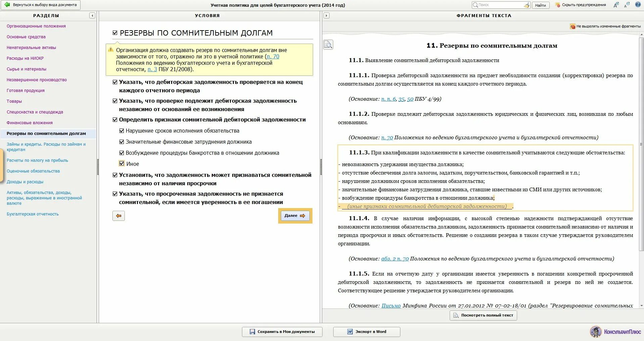Click the yellow warning triangle icon
This screenshot has height=341, width=644.
point(111,50)
